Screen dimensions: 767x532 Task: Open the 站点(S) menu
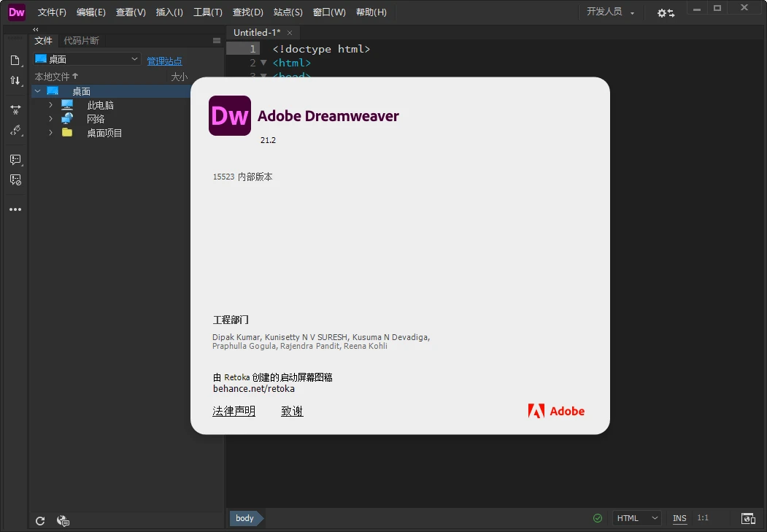288,12
